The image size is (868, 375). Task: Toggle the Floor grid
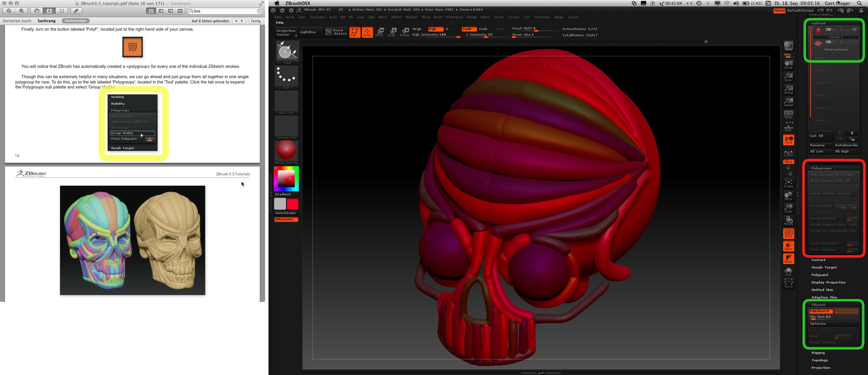[x=788, y=127]
